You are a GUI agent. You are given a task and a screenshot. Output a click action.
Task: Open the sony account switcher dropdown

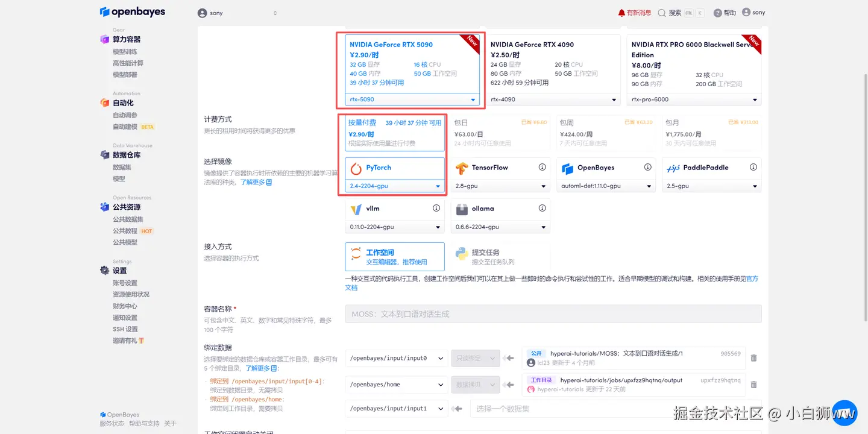pyautogui.click(x=238, y=13)
